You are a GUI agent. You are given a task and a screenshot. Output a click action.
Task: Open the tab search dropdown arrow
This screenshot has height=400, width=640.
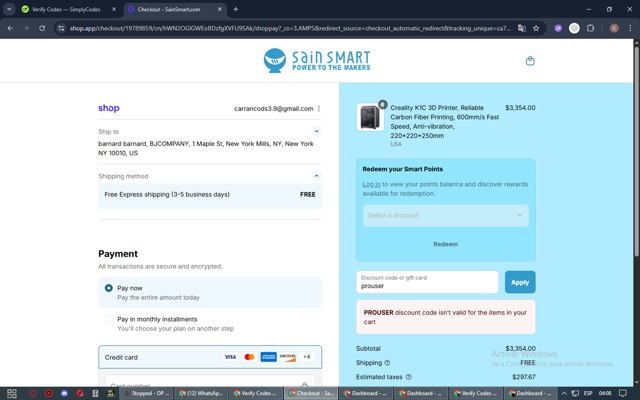[x=9, y=9]
